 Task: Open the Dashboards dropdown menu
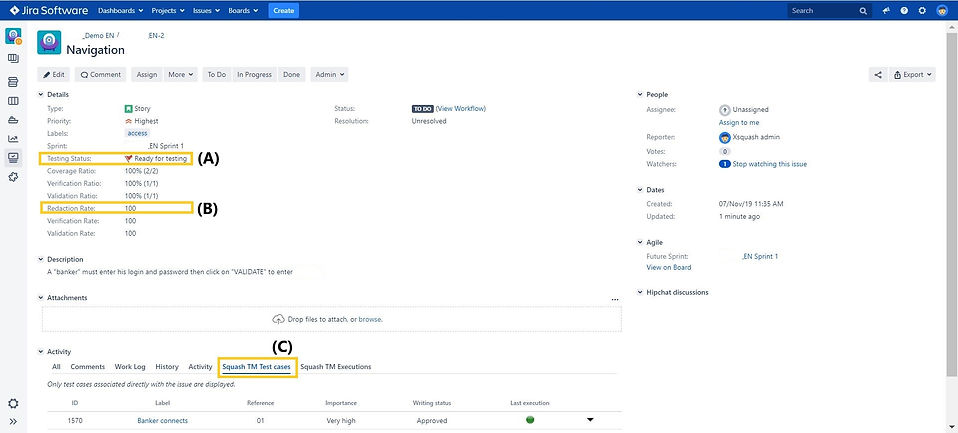point(120,11)
